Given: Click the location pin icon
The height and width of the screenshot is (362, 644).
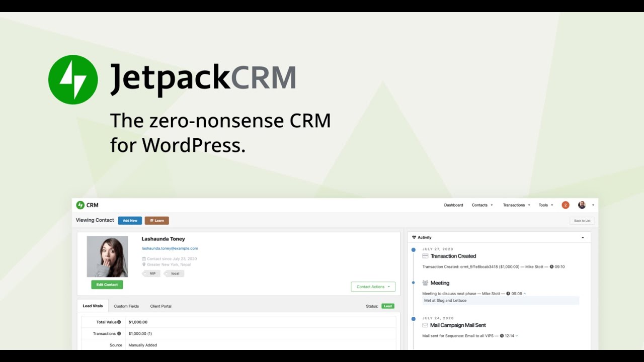Looking at the screenshot, I should [144, 264].
